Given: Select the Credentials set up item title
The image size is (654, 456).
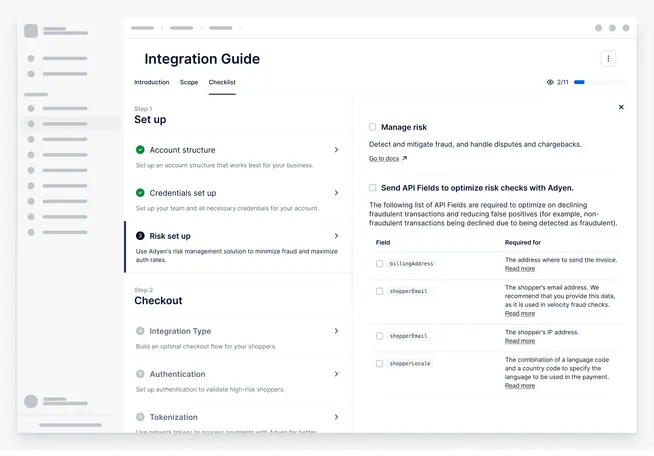Looking at the screenshot, I should point(183,193).
